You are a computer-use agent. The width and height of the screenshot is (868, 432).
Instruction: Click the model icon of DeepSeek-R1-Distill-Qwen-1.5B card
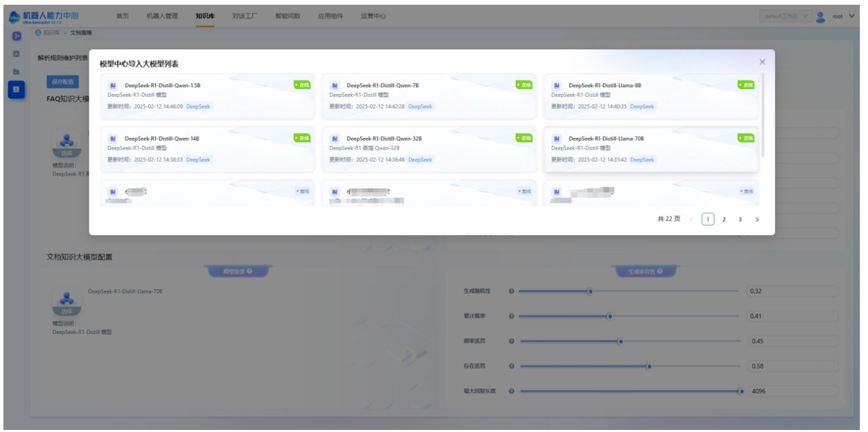[x=114, y=86]
